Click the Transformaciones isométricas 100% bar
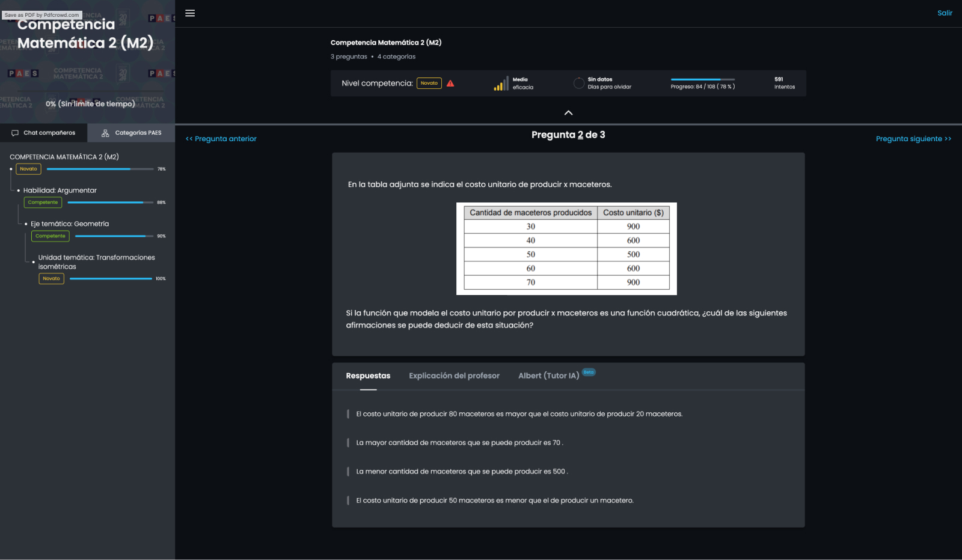962x560 pixels. pos(111,279)
